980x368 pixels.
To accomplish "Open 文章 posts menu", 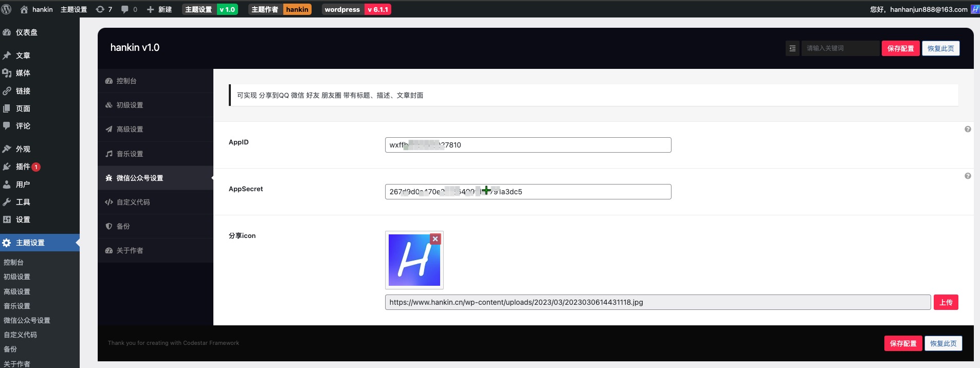I will point(40,56).
